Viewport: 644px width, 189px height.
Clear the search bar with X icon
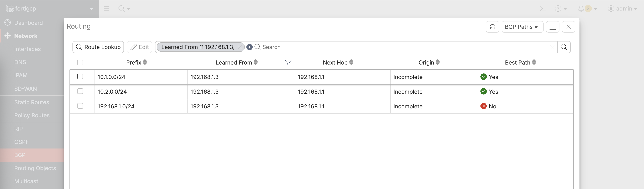coord(552,47)
